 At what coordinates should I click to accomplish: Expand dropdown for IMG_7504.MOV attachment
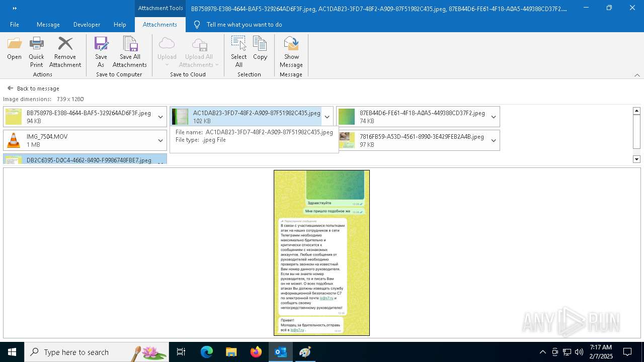pos(160,140)
